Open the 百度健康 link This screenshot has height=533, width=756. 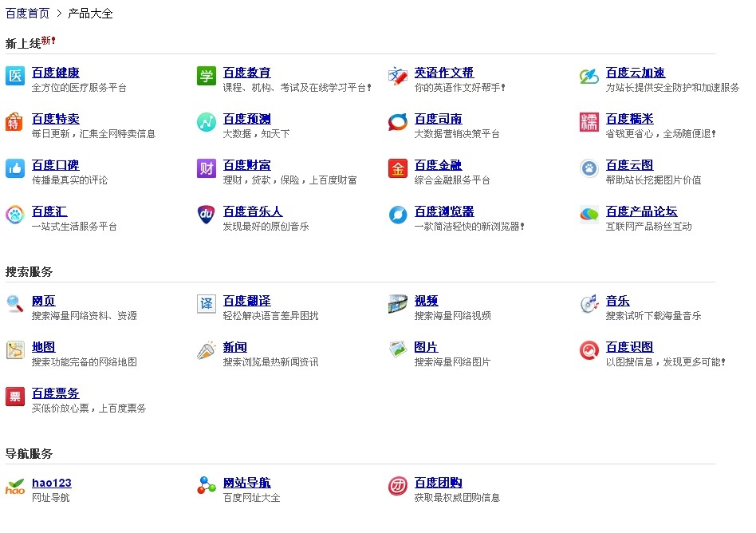click(56, 73)
